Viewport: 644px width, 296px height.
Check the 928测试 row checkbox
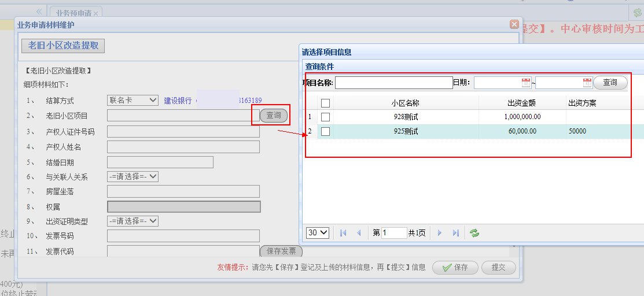click(325, 117)
